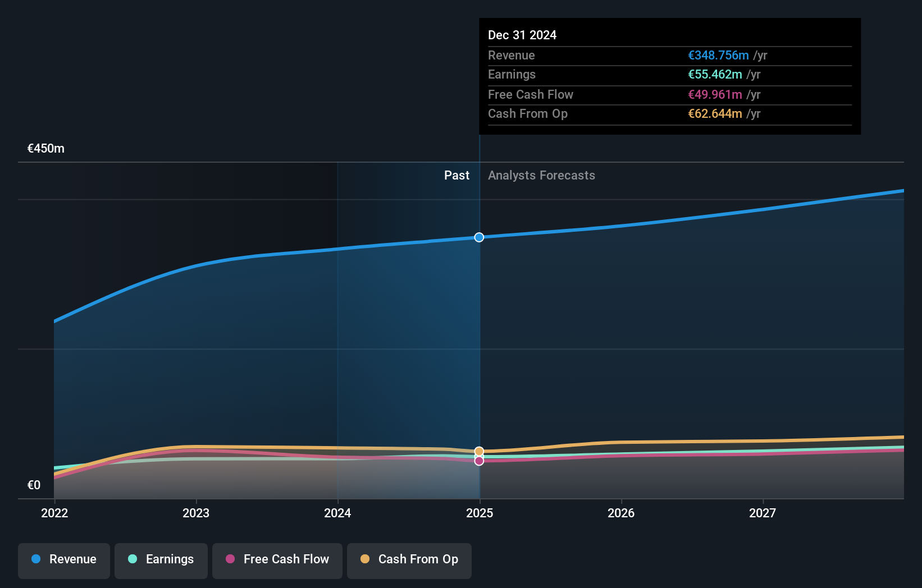Toggle the Cash From Op legend button
Image resolution: width=922 pixels, height=588 pixels.
409,561
